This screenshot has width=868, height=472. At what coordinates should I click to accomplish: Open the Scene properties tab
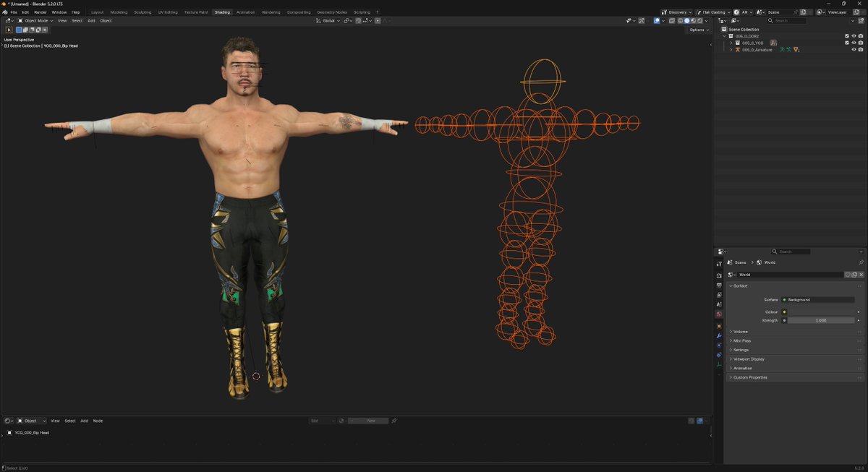pyautogui.click(x=719, y=304)
